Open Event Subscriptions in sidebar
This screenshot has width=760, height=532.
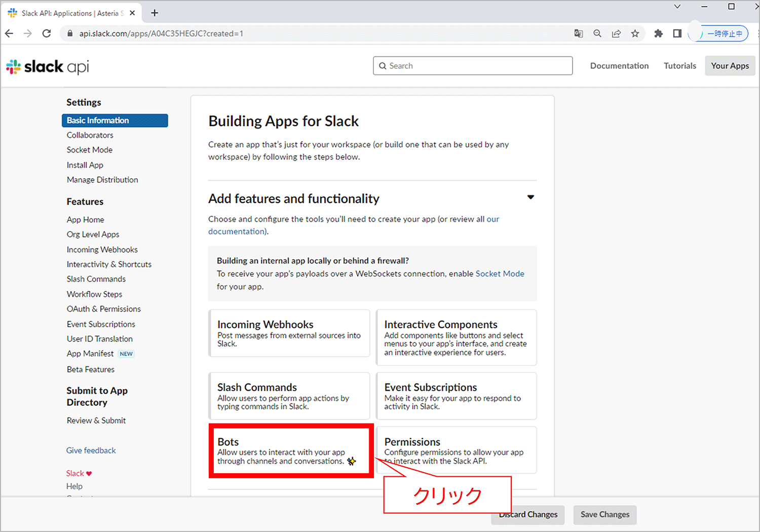(x=101, y=324)
